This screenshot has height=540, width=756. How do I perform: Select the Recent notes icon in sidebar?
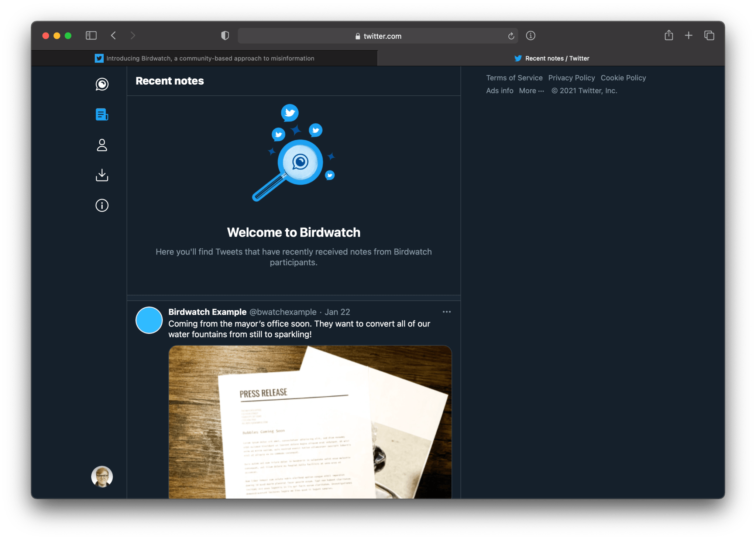102,115
